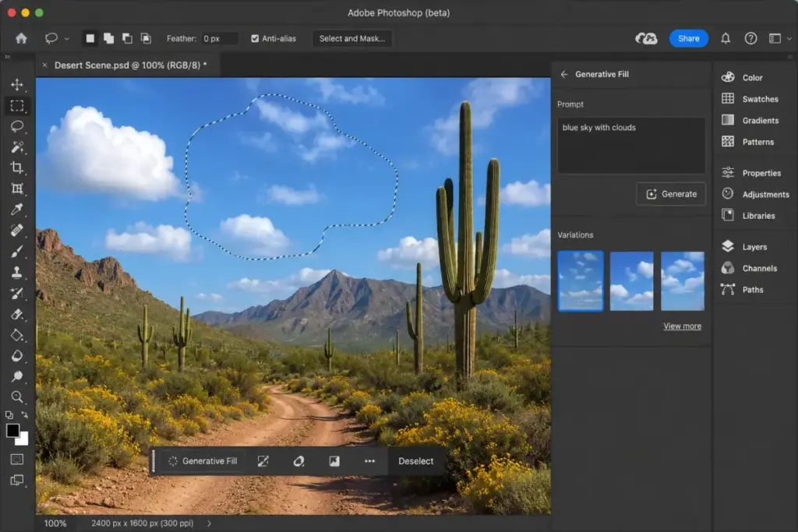Select the Lasso tool in left toolbar

pos(17,126)
